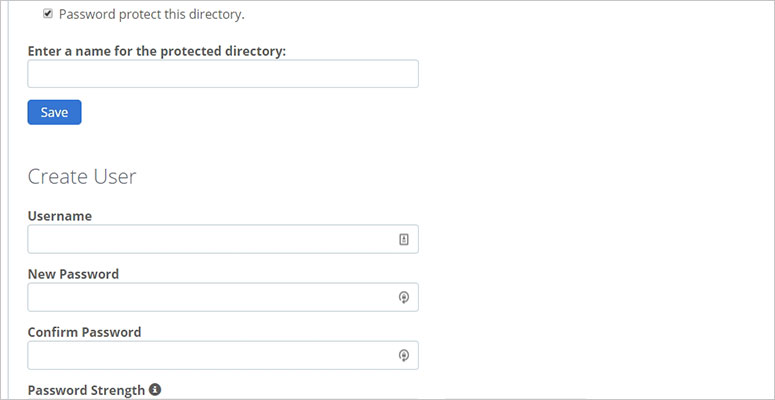Click the left vertical border of the content panel
Screen dimensions: 775x400
pos(9,200)
